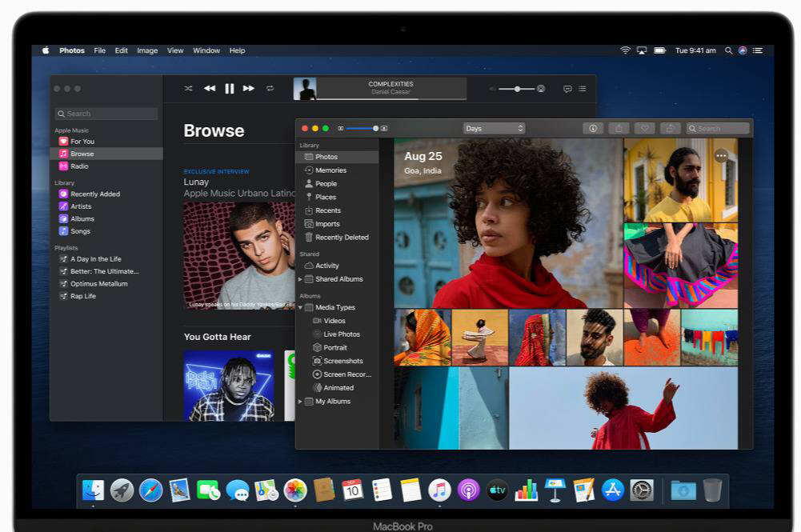Select Photos in the Photos library sidebar
Screen dimensions: 801x532
338,157
